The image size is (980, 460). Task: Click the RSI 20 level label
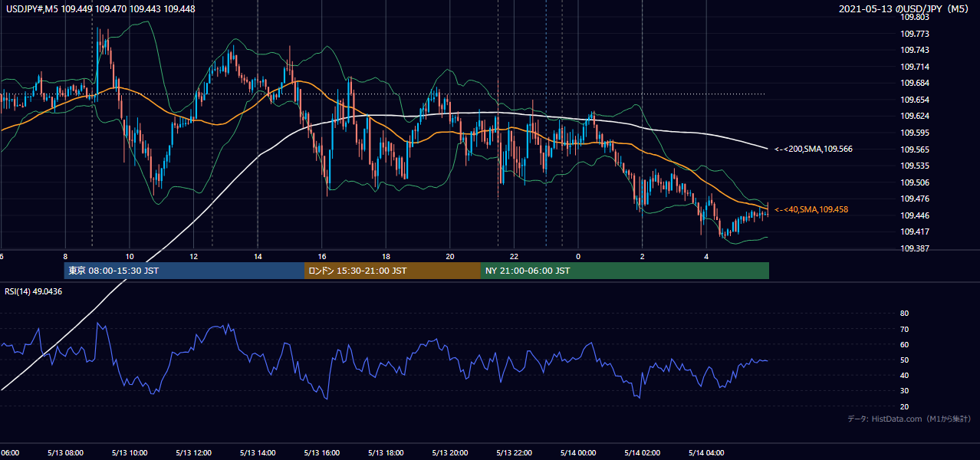coord(904,406)
